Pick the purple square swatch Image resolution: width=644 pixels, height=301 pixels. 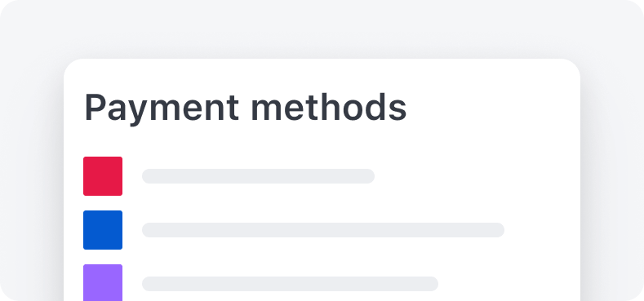[x=103, y=283]
